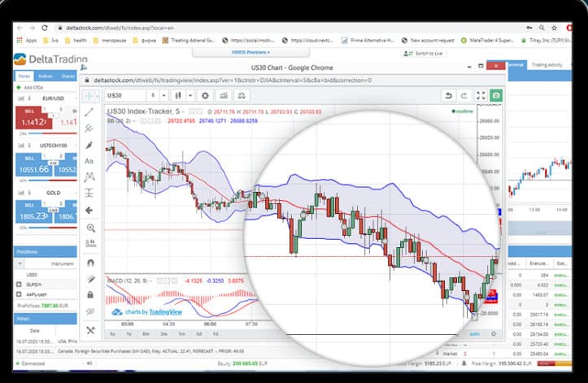Click the Positions panel header
Screen dimensions: 588x383
click(46, 252)
